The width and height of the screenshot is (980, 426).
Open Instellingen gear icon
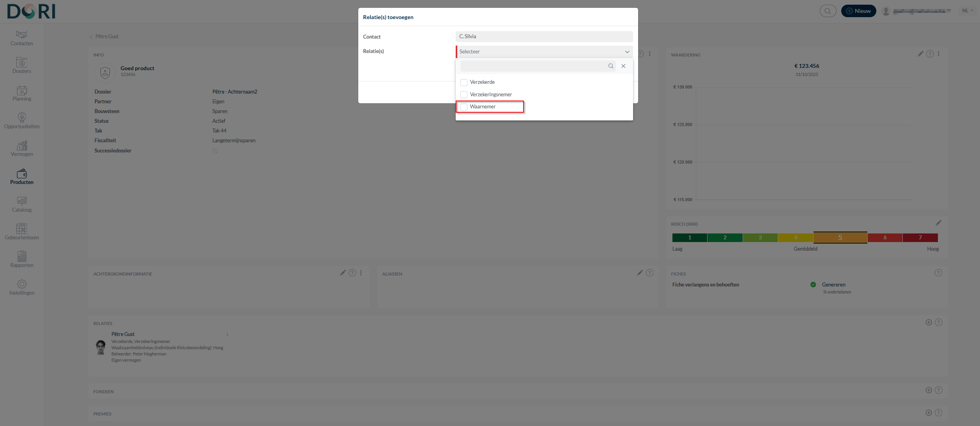[x=22, y=288]
